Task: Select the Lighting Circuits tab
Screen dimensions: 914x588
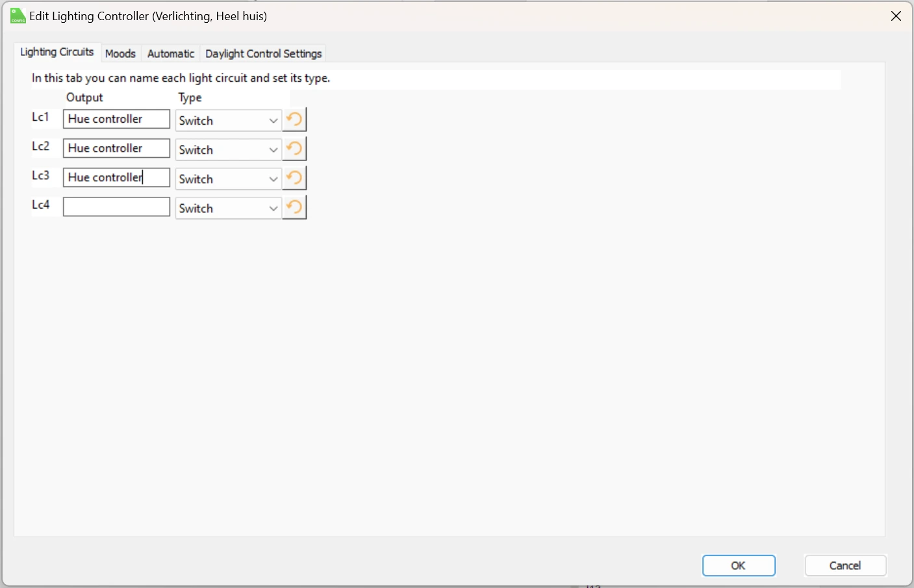Action: [x=57, y=52]
